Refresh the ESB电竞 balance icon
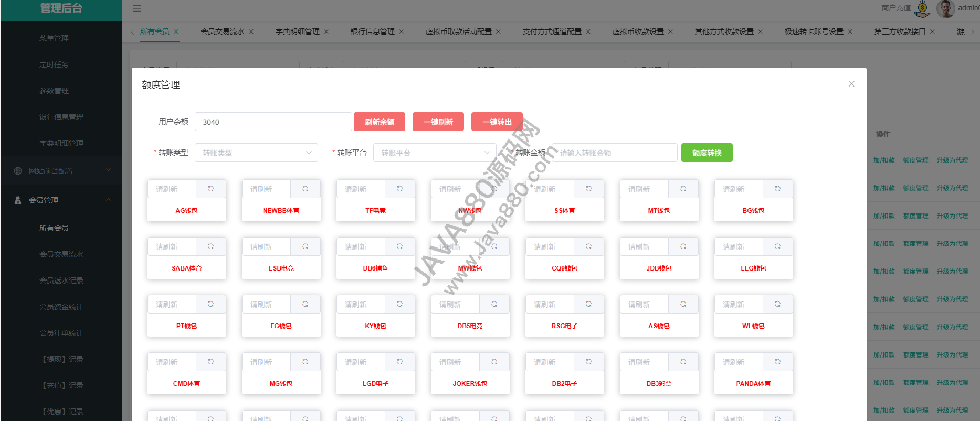Image resolution: width=980 pixels, height=421 pixels. tap(305, 246)
